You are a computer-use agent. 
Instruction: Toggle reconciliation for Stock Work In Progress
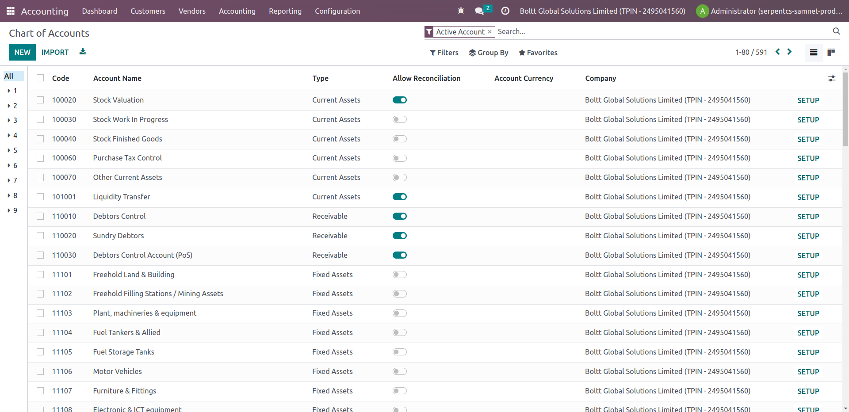(x=400, y=120)
